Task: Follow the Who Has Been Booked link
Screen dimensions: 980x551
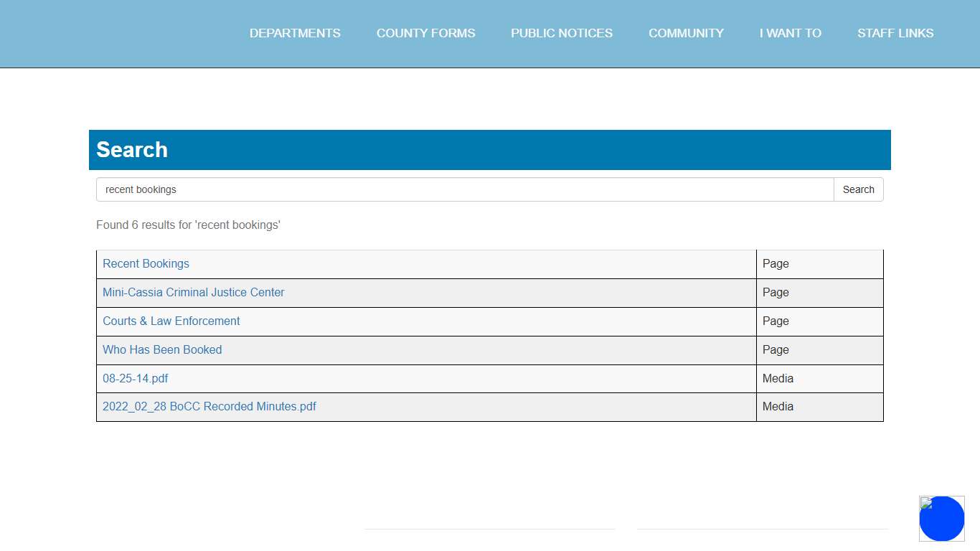Action: [x=162, y=349]
